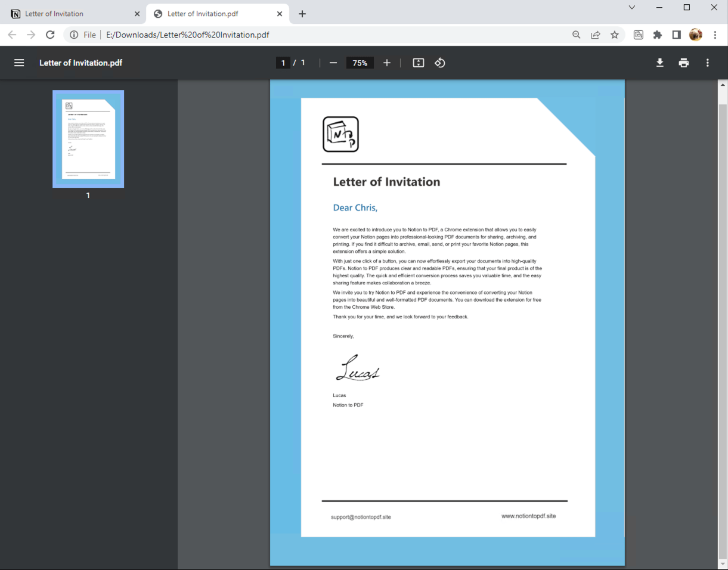
Task: Open the Chrome profile avatar
Action: 696,35
